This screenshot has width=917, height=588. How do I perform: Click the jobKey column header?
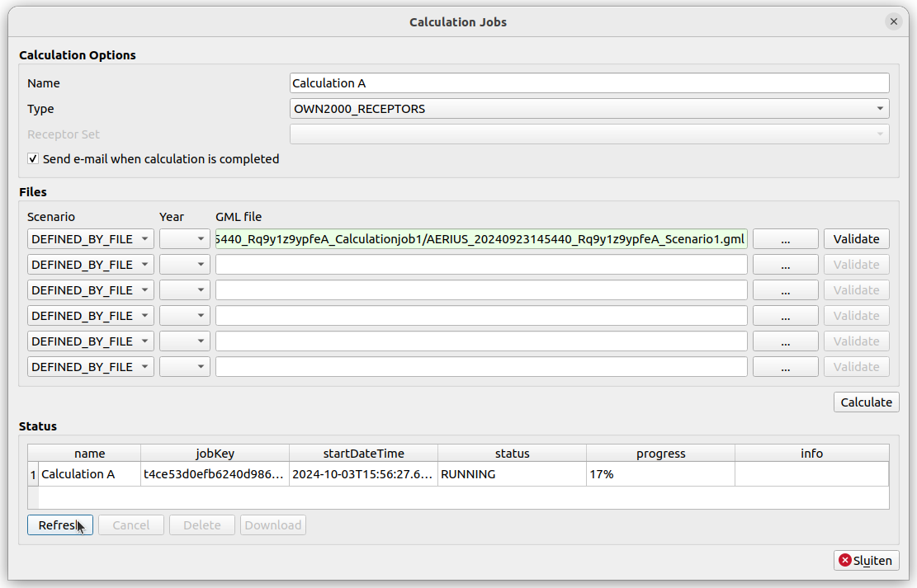coord(215,454)
